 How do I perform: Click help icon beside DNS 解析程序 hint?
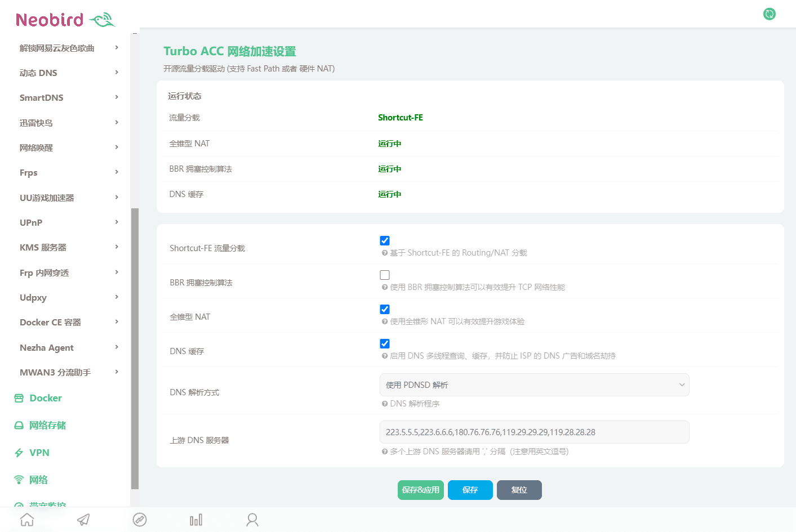pos(385,404)
